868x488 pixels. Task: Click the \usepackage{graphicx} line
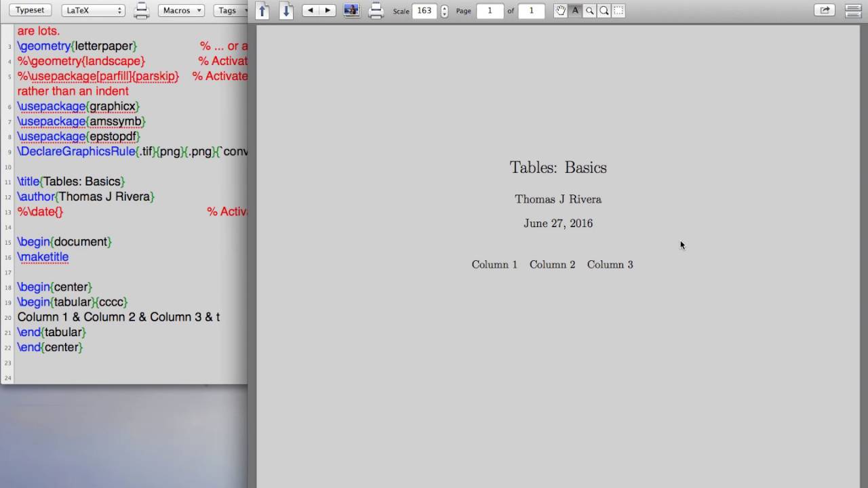tap(79, 106)
